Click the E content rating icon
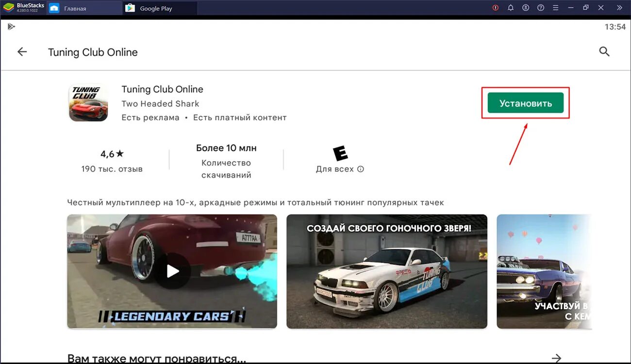The width and height of the screenshot is (631, 364). 340,153
